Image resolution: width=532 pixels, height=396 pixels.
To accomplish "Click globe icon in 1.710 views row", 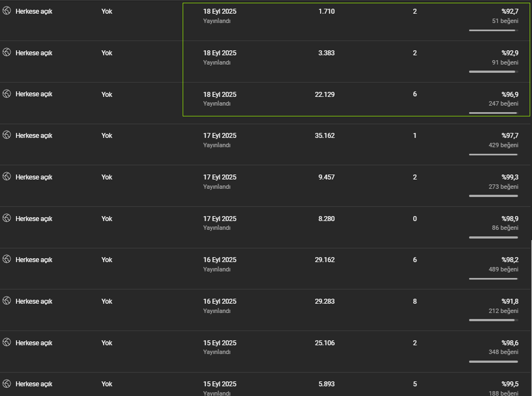I will click(x=7, y=11).
